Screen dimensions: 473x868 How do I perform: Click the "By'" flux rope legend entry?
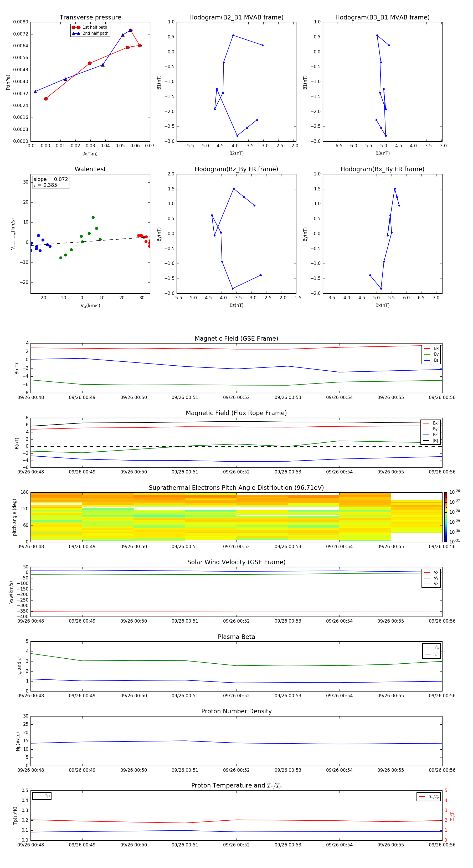431,429
